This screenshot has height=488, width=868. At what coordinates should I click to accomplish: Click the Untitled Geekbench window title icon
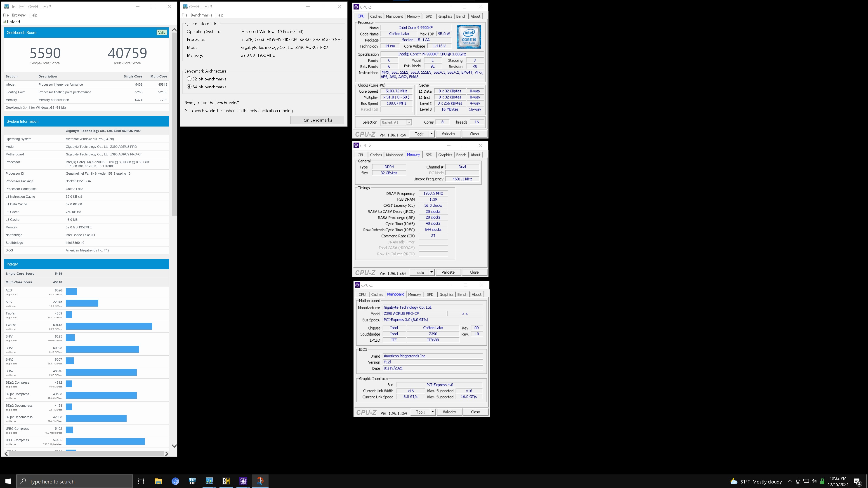click(6, 6)
